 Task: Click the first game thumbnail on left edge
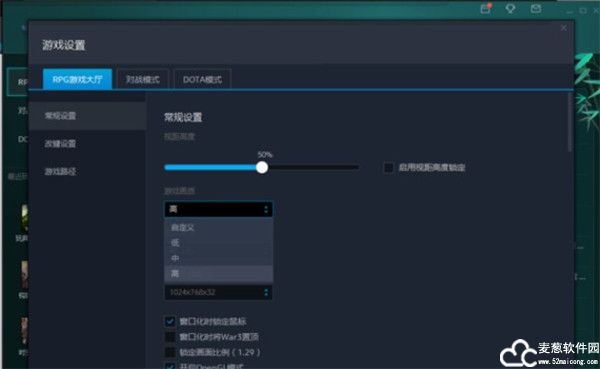24,218
